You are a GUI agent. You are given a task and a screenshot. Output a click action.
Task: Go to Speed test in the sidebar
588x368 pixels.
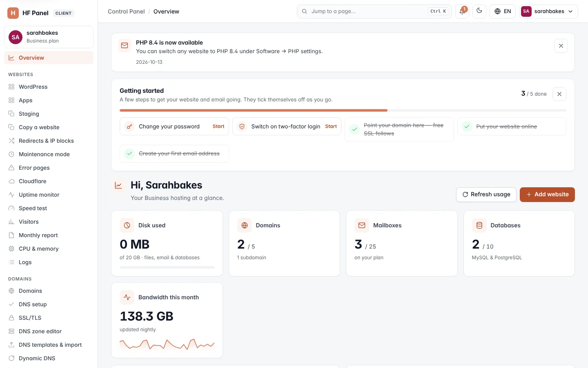[49, 208]
